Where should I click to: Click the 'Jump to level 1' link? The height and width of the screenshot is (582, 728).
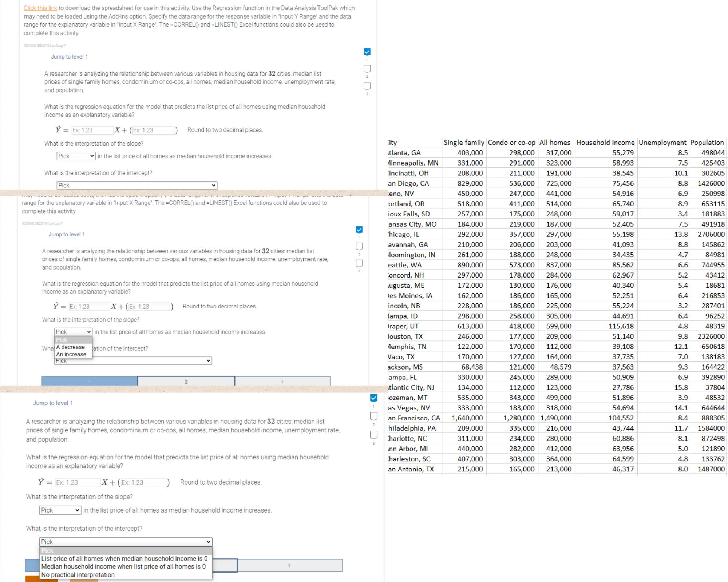pos(69,56)
